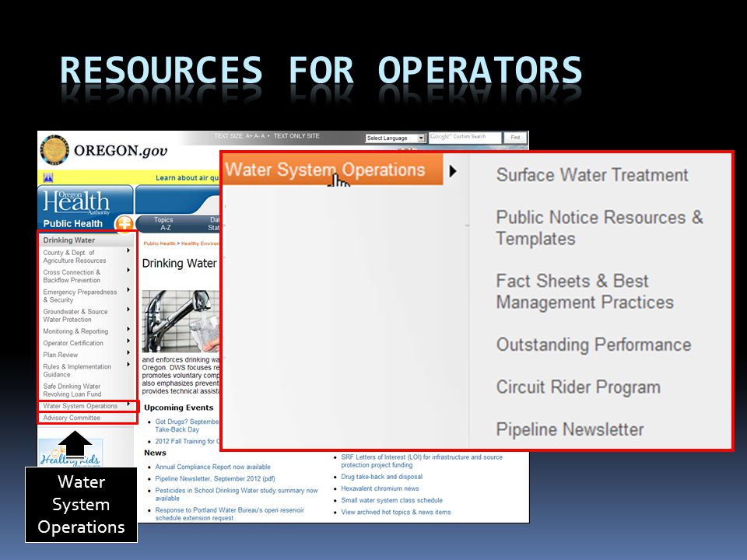Expand the Emergency Preparedness & Security arrow
Image resolution: width=747 pixels, height=560 pixels.
pyautogui.click(x=128, y=289)
